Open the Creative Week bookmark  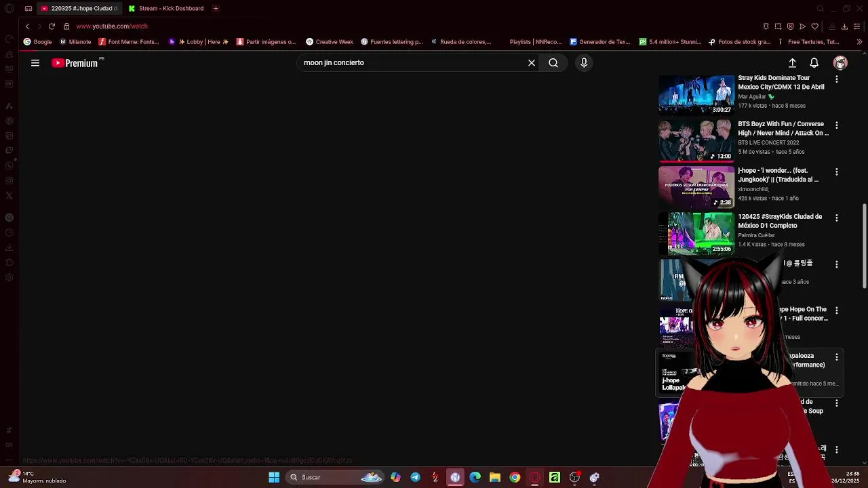point(330,41)
